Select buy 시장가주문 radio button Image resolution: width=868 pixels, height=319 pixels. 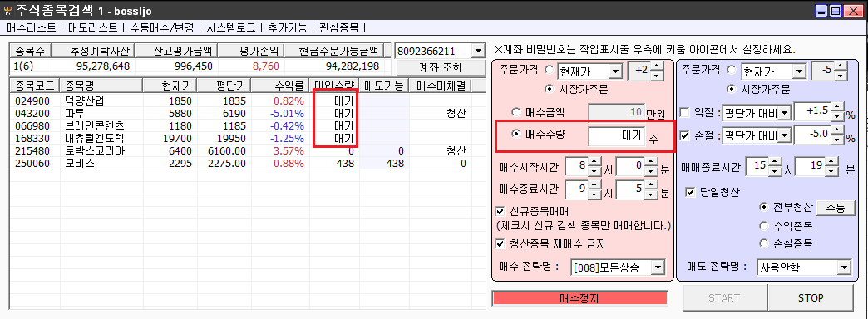click(x=549, y=89)
